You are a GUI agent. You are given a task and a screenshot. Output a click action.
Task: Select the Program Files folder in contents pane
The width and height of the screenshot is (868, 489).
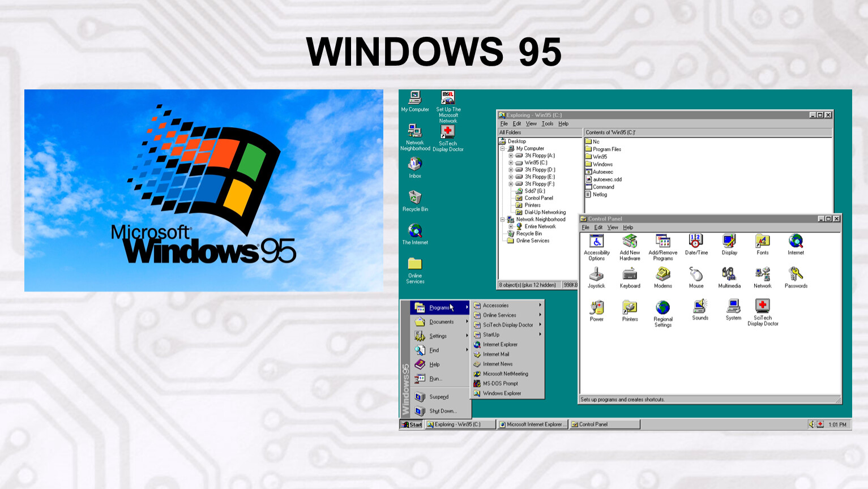[x=606, y=149]
